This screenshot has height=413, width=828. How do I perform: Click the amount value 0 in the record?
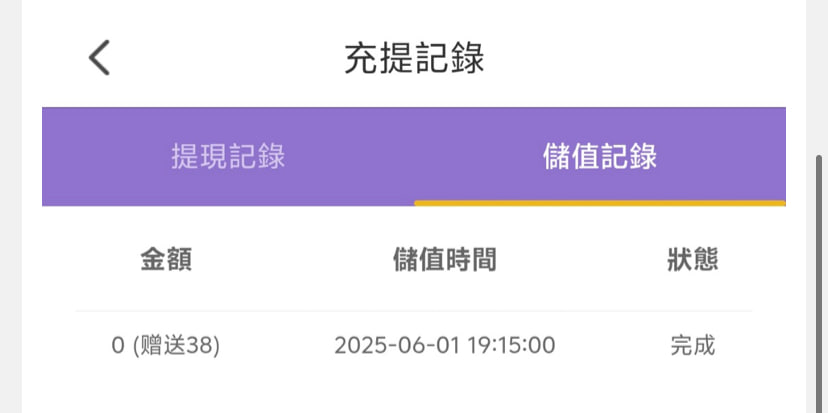click(118, 346)
